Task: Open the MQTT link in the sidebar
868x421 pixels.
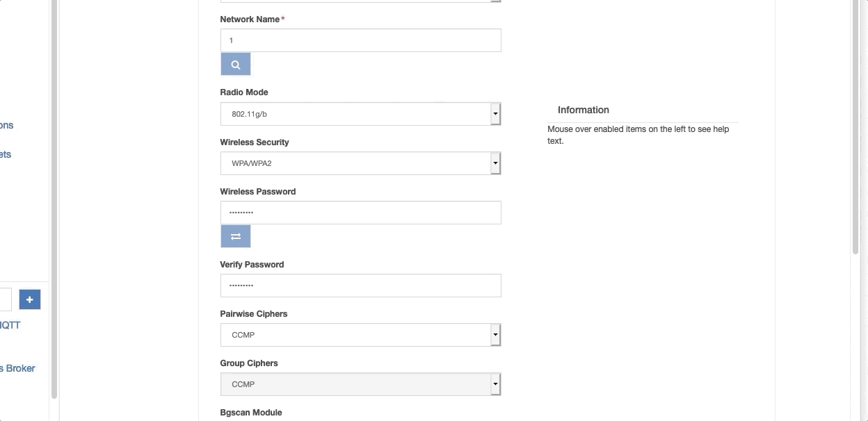Action: point(10,324)
